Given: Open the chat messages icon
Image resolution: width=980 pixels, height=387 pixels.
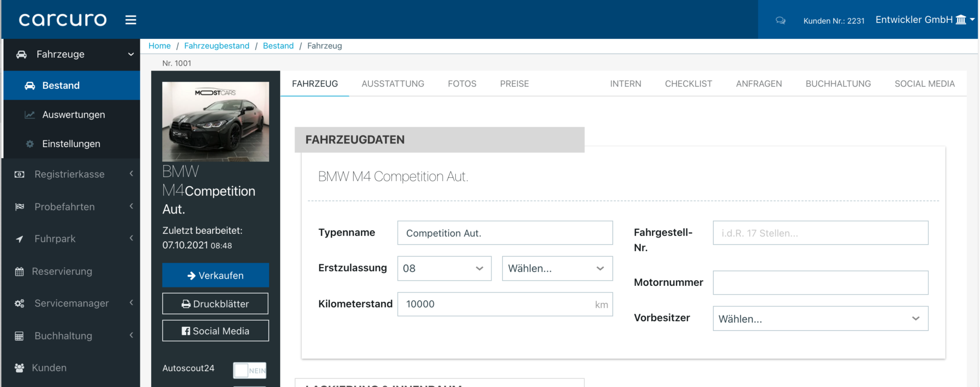Looking at the screenshot, I should coord(780,20).
